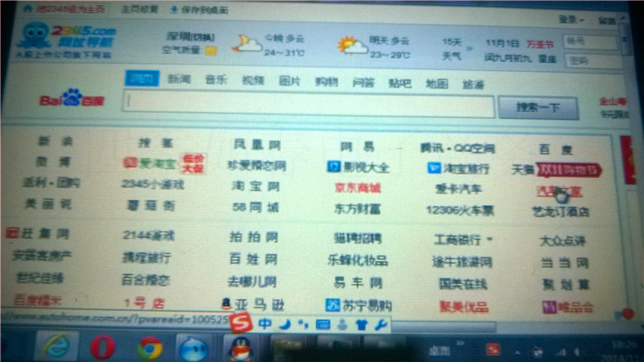Click the 帐号 login input field
This screenshot has height=362, width=644.
590,42
